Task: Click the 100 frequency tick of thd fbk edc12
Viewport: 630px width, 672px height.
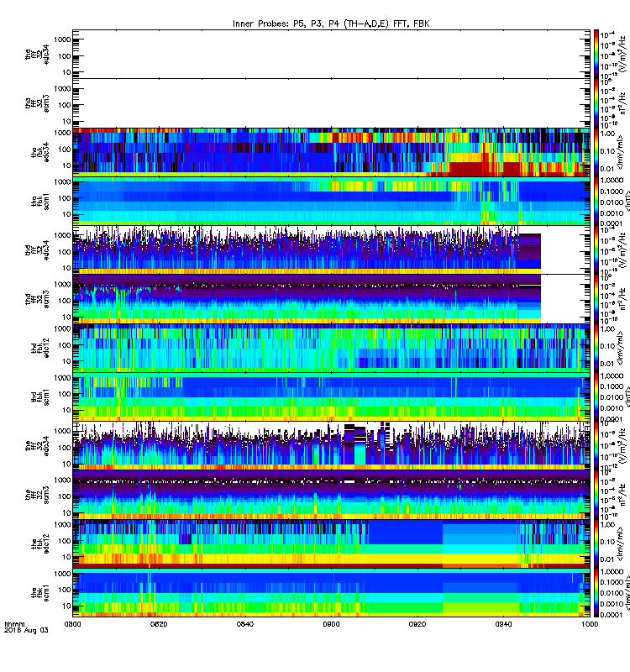Action: click(65, 345)
